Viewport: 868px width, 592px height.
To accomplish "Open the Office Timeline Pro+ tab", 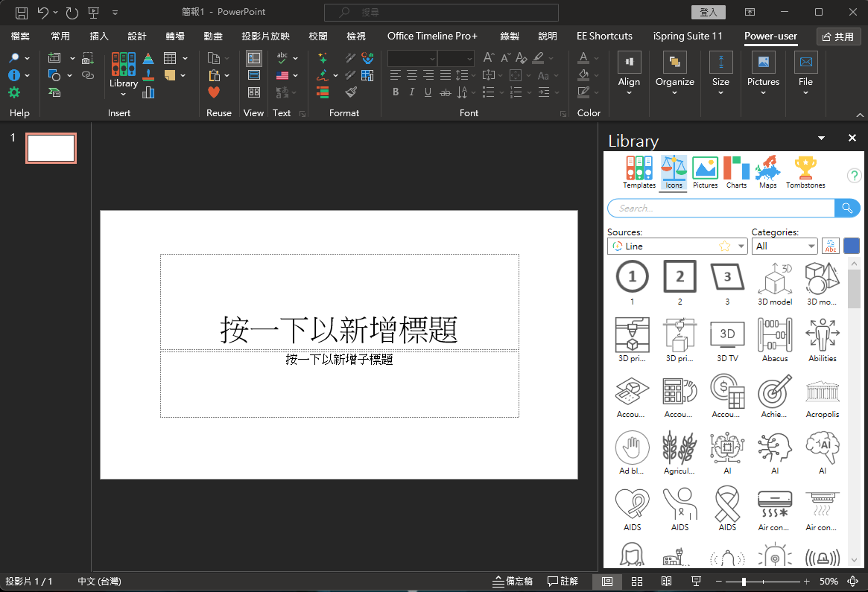I will coord(432,36).
